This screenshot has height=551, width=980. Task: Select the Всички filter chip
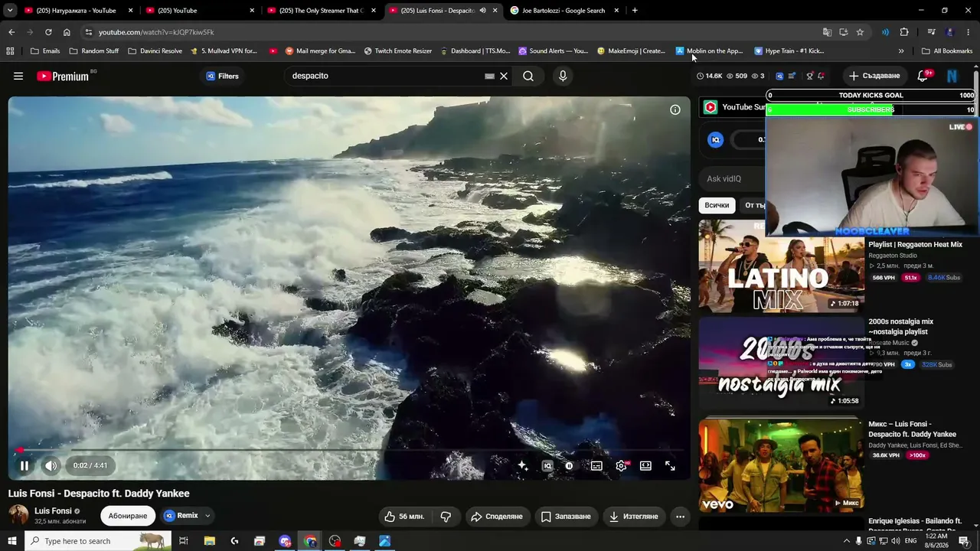[717, 205]
